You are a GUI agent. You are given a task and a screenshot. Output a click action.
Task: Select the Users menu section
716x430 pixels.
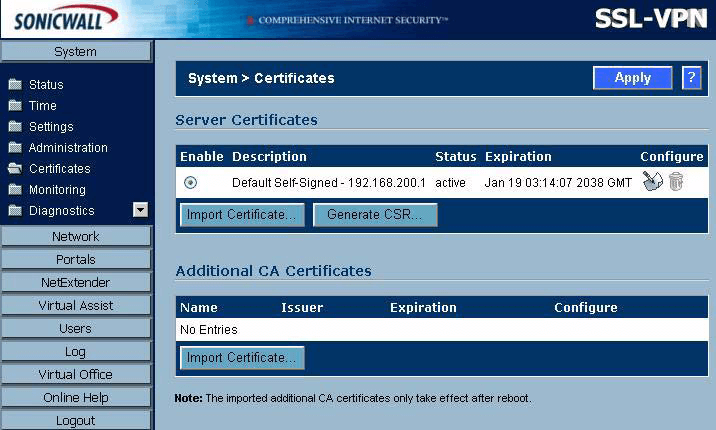pyautogui.click(x=76, y=328)
